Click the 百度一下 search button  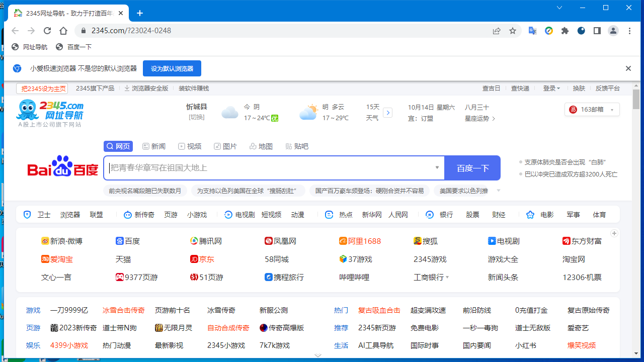tap(472, 167)
